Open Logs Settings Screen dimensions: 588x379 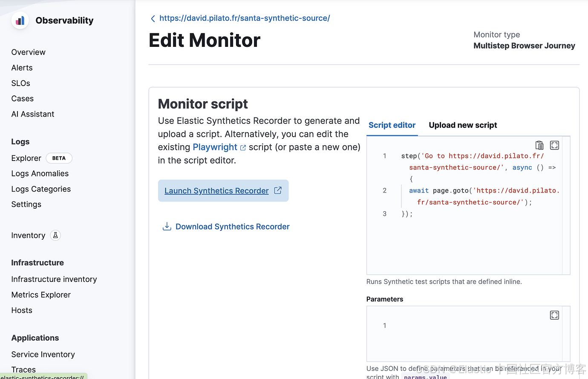(26, 204)
